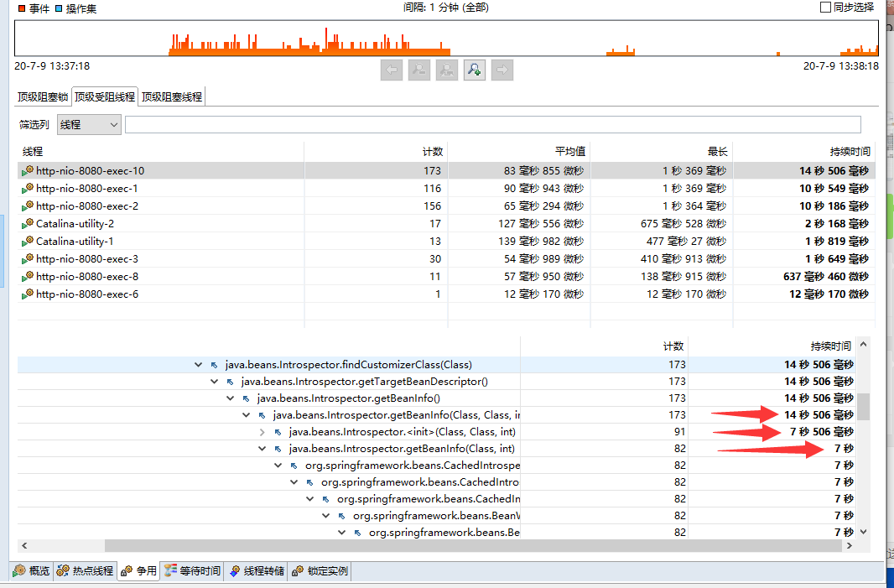Click stack frame icon of getTargetBeanDescriptor()
894x588 pixels.
[231, 382]
